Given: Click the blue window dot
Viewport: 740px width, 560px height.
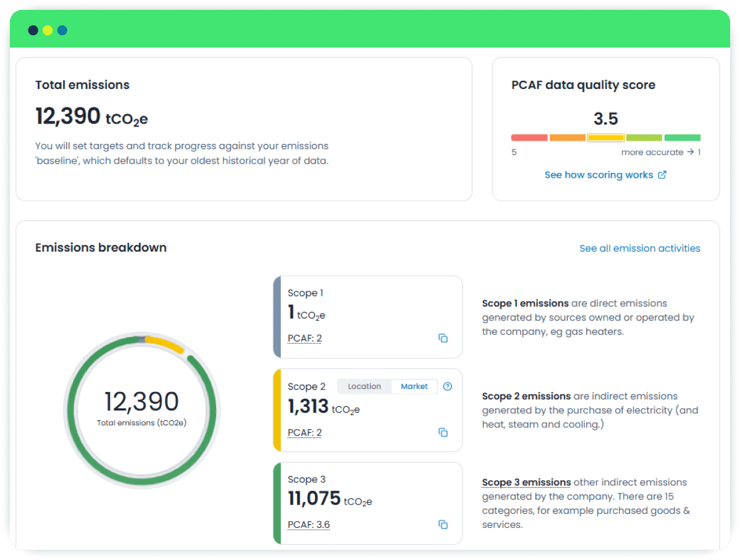Looking at the screenshot, I should coord(62,30).
